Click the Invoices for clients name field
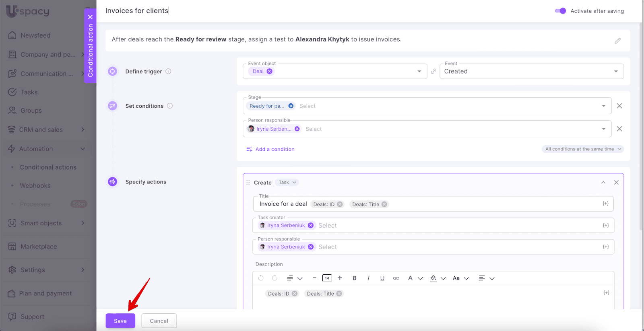644x331 pixels. tap(137, 11)
